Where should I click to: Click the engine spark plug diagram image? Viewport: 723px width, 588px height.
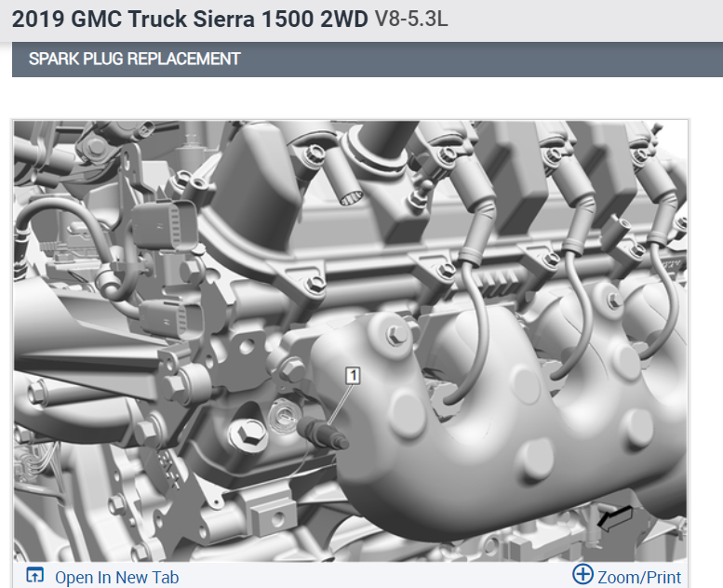350,341
